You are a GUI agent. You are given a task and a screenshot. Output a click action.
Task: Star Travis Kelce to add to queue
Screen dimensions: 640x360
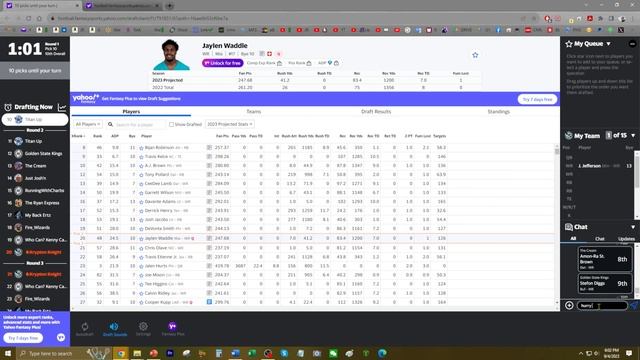141,157
